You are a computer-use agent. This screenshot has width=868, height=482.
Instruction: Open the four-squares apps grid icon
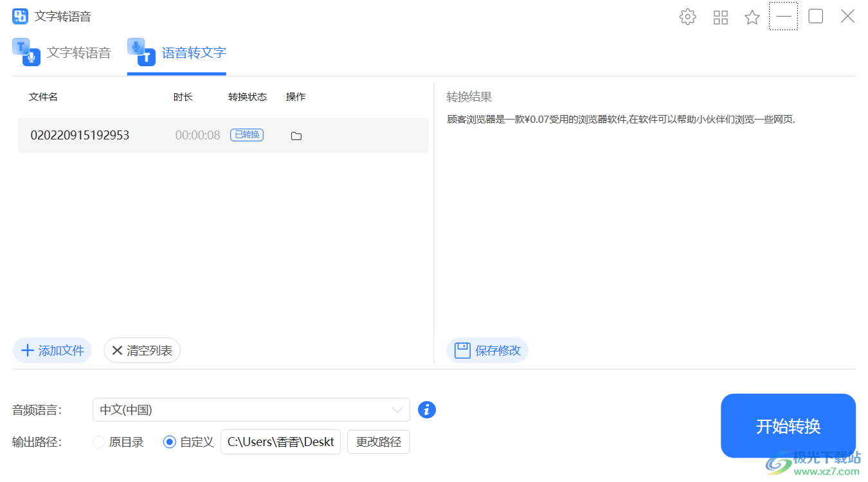tap(721, 17)
